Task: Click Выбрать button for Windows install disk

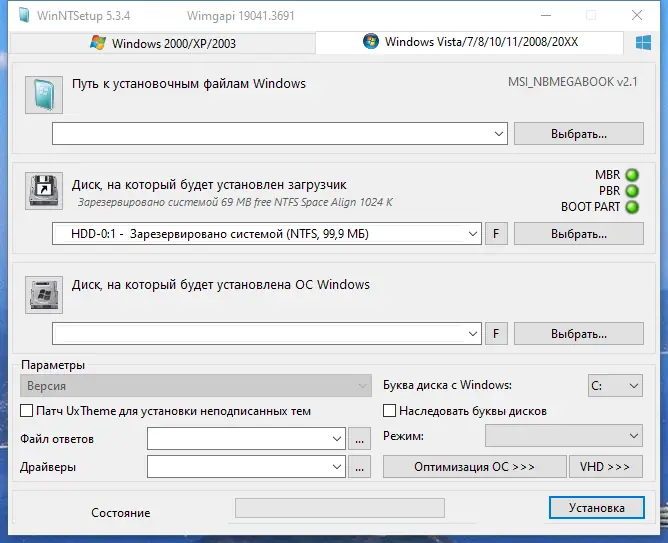Action: point(579,333)
